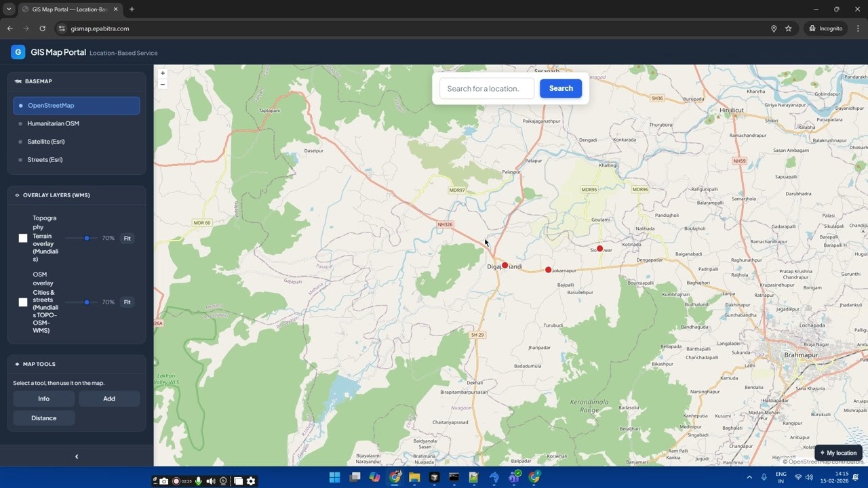
Task: Open the screen recorder settings gear
Action: (x=251, y=481)
